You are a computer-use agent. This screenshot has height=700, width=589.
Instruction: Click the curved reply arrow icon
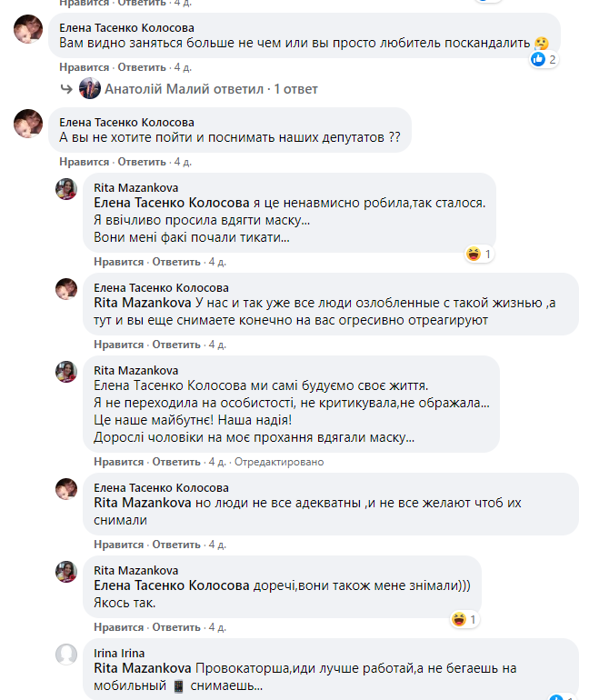tap(65, 89)
